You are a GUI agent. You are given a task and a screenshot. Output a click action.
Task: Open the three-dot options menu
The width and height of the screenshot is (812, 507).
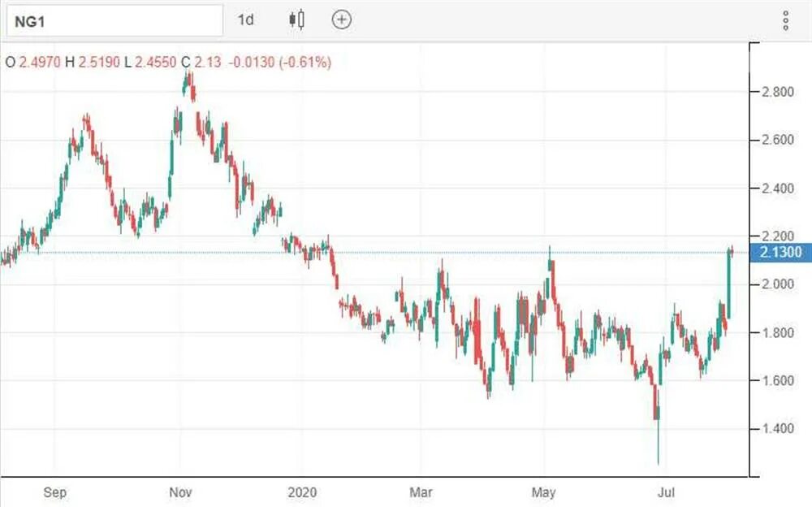point(785,20)
